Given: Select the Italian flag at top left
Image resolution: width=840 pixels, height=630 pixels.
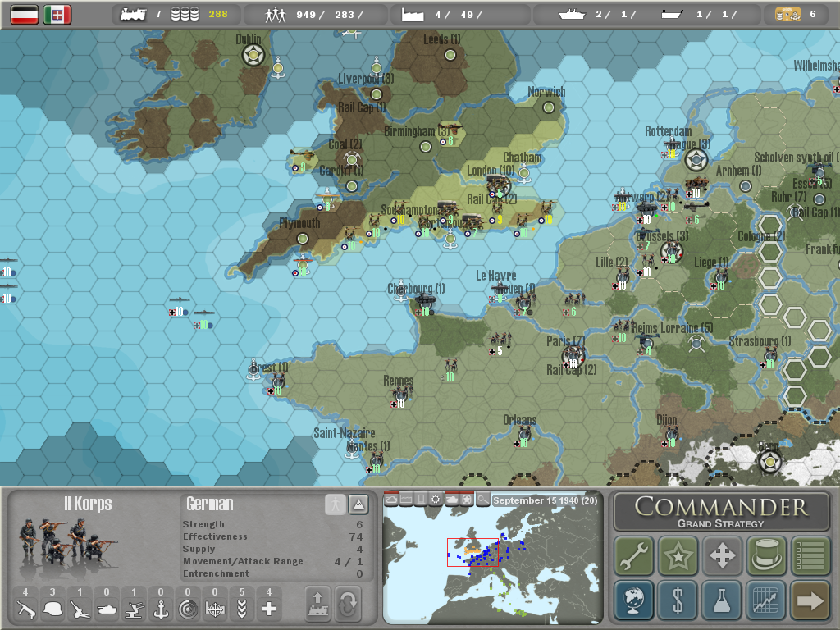Looking at the screenshot, I should [x=57, y=14].
